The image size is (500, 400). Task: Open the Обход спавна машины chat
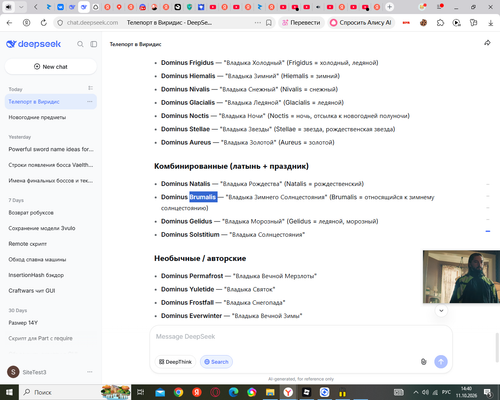[51, 259]
